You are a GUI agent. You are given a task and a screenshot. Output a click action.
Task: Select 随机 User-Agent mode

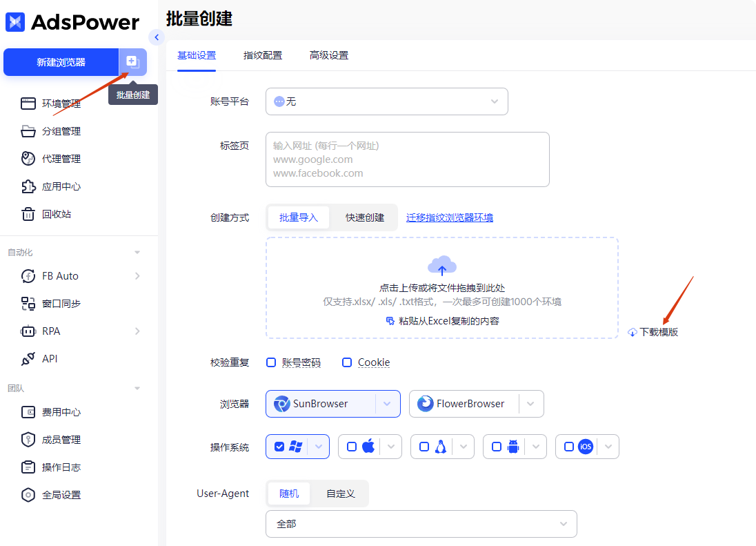289,494
